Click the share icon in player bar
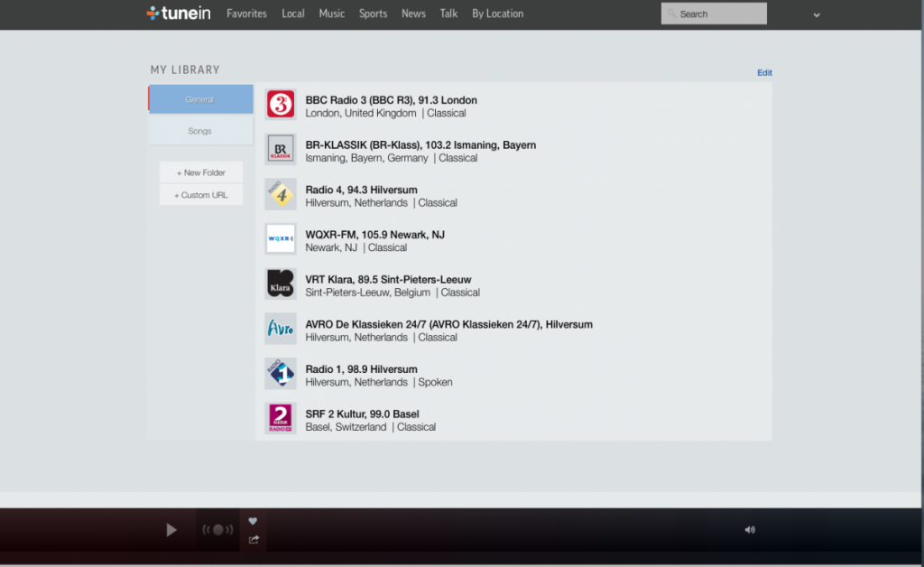This screenshot has width=924, height=567. (x=254, y=539)
